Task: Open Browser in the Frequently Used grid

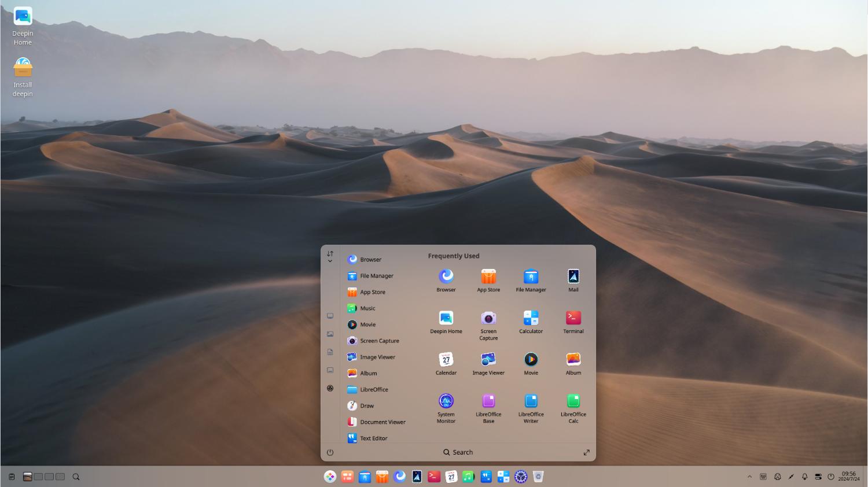Action: (446, 281)
